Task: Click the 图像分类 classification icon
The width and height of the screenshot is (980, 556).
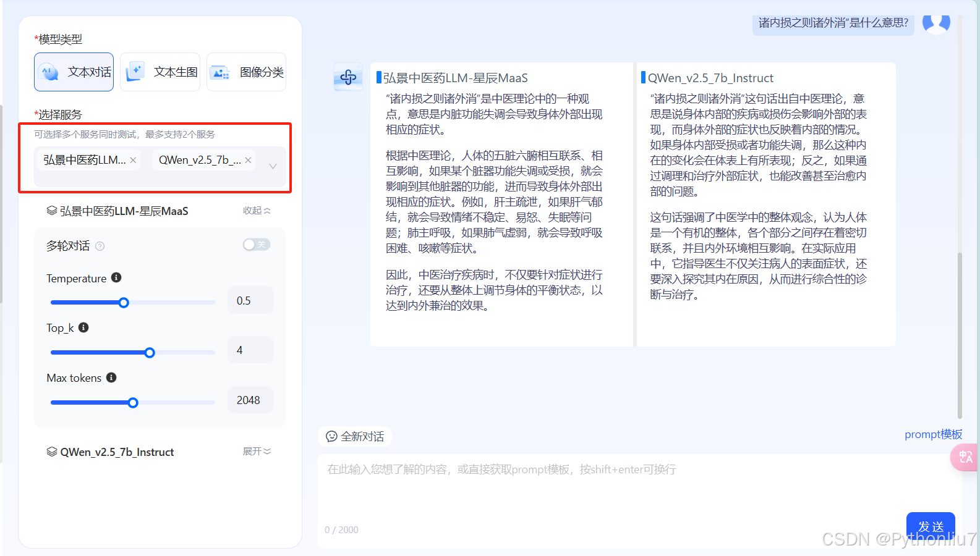Action: [x=220, y=73]
